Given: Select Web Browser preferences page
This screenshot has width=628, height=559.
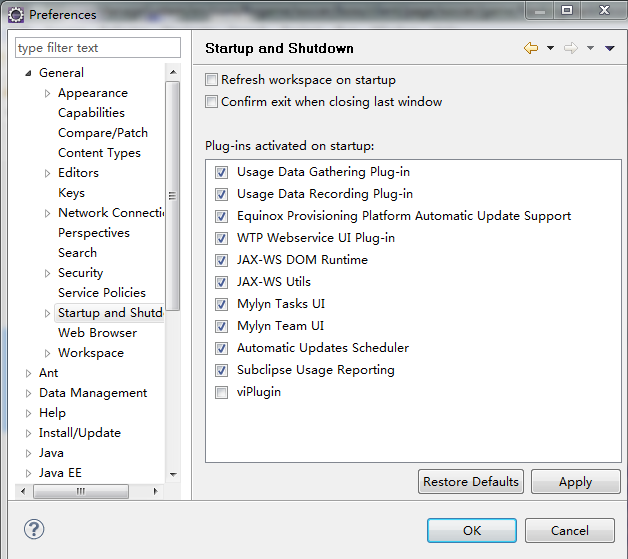Looking at the screenshot, I should pos(97,333).
